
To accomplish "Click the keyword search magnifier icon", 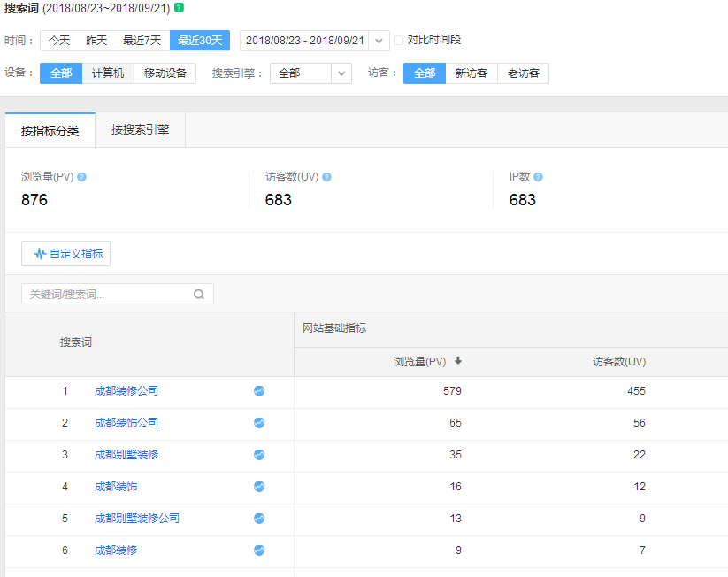I will [x=198, y=293].
